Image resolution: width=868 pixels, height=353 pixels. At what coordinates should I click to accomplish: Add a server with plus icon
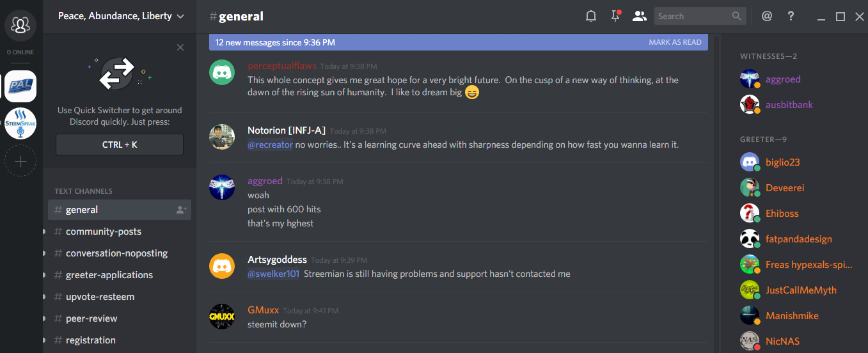coord(20,161)
